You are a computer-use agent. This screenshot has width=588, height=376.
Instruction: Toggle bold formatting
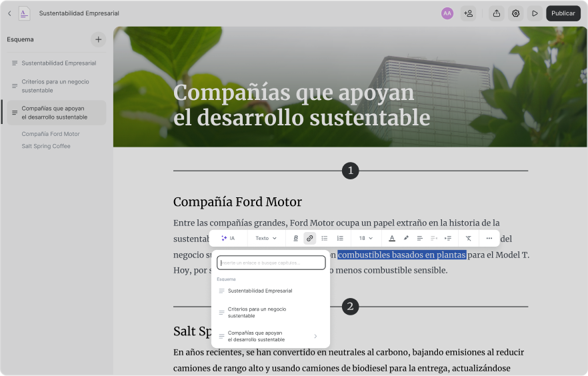click(x=295, y=239)
